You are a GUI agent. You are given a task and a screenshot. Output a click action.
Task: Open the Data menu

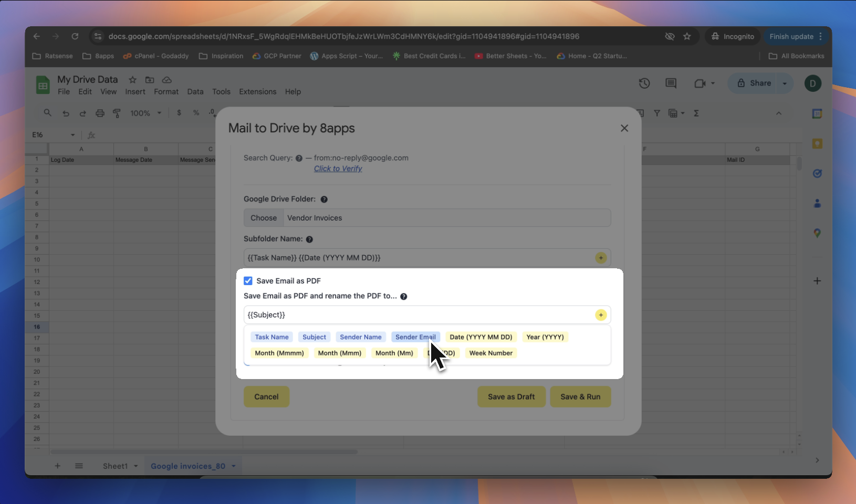[195, 91]
